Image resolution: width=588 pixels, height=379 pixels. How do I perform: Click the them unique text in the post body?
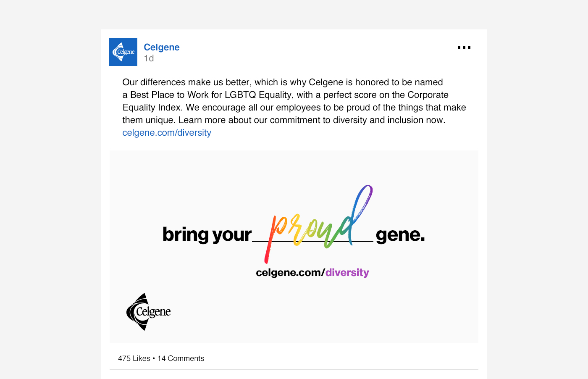click(149, 120)
